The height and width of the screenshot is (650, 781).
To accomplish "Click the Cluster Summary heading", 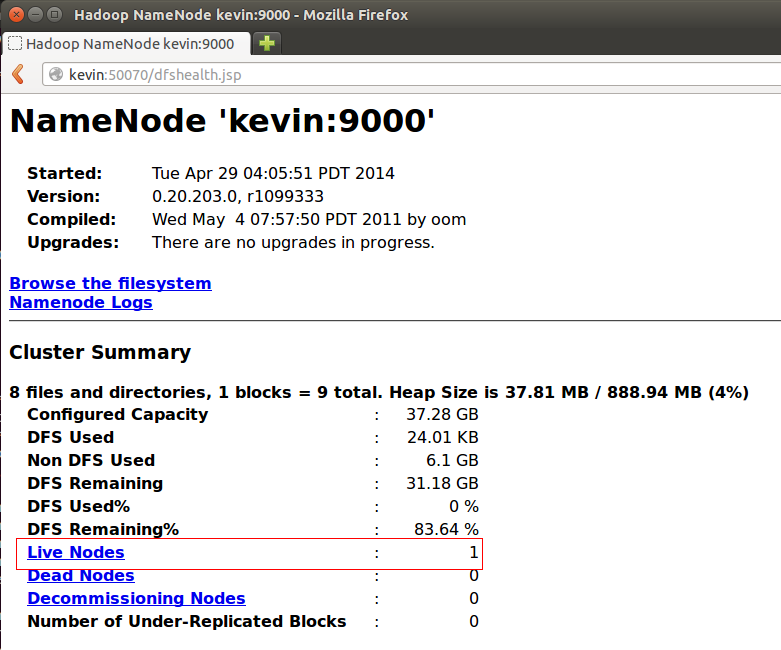I will point(100,352).
